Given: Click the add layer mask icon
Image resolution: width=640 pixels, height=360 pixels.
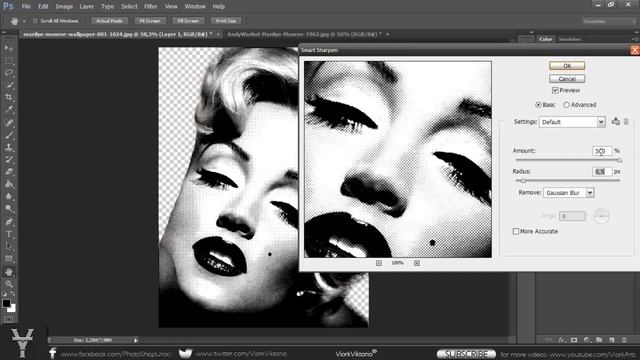Looking at the screenshot, I should (574, 340).
